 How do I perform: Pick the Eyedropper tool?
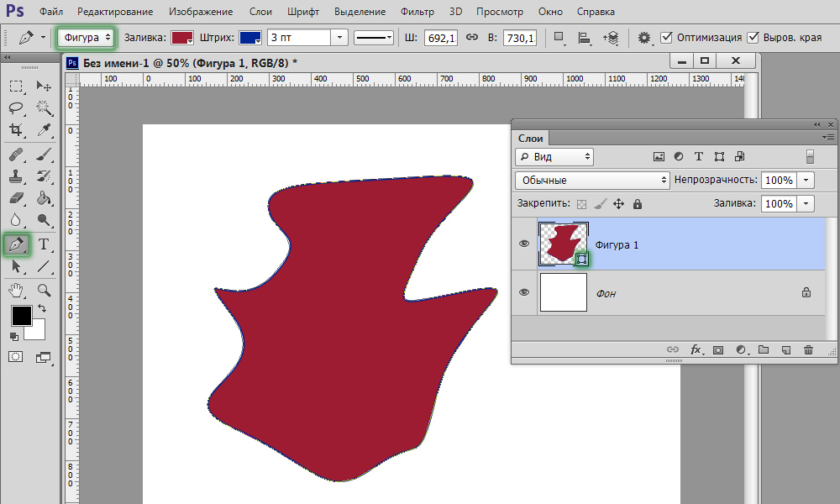44,130
